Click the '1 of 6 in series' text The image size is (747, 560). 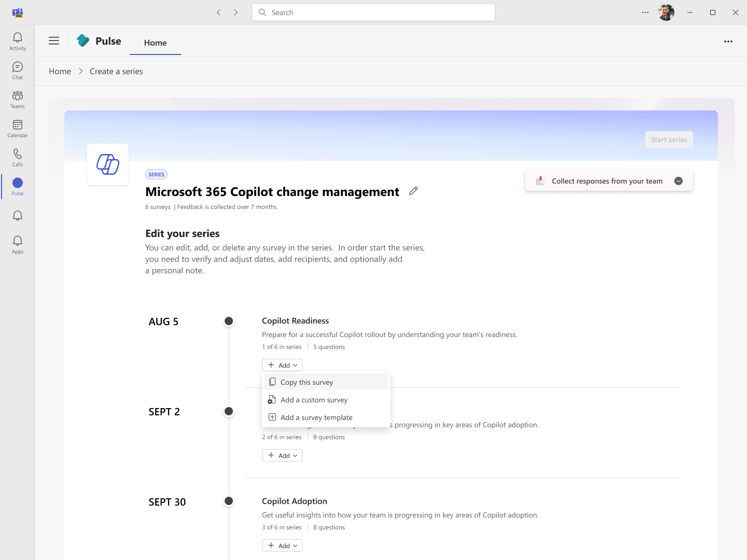282,347
